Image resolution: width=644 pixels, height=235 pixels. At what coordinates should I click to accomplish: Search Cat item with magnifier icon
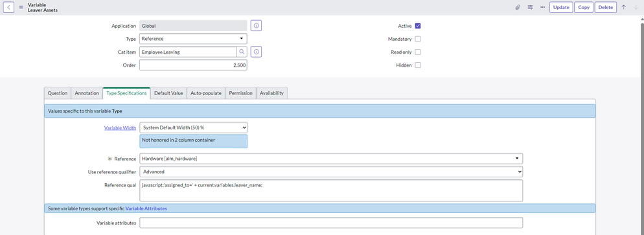pos(242,52)
